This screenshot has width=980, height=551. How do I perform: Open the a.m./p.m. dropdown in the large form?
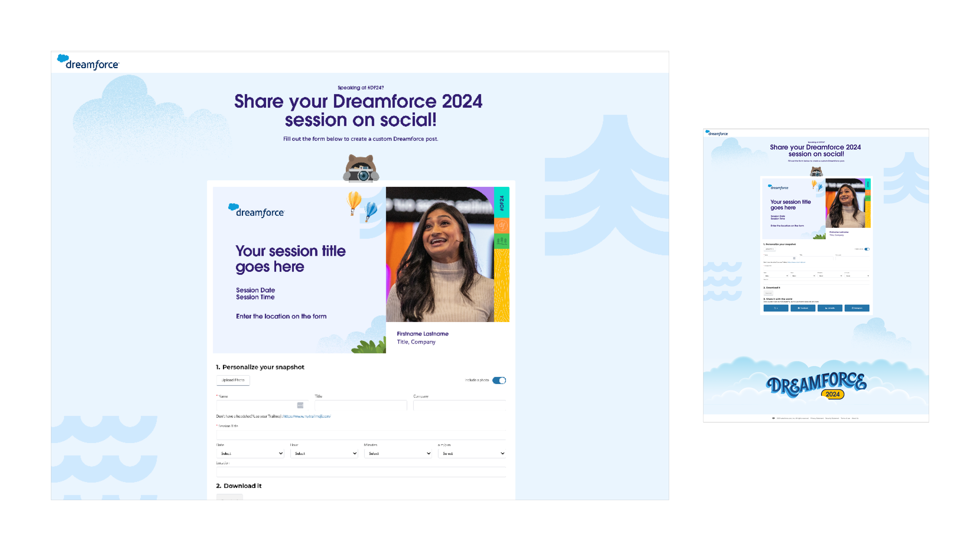472,453
